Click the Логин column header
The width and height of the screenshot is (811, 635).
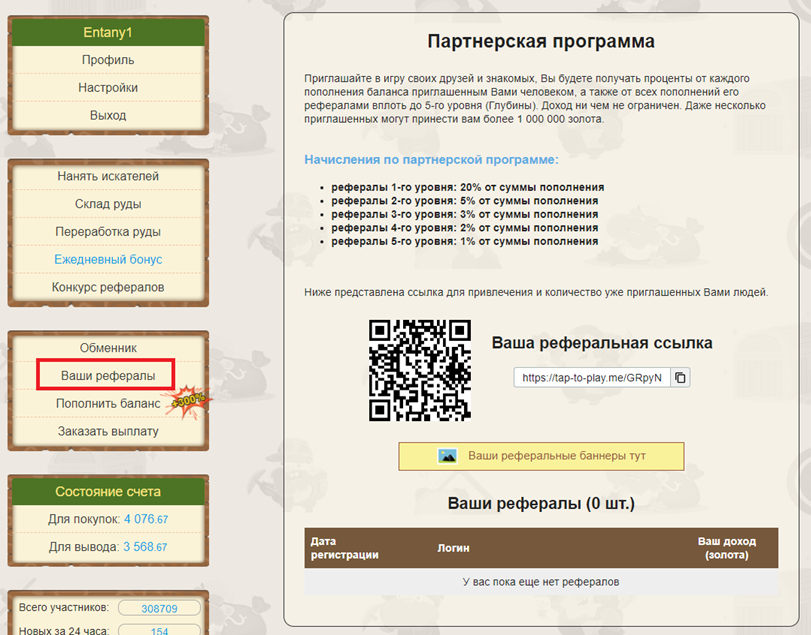[454, 548]
